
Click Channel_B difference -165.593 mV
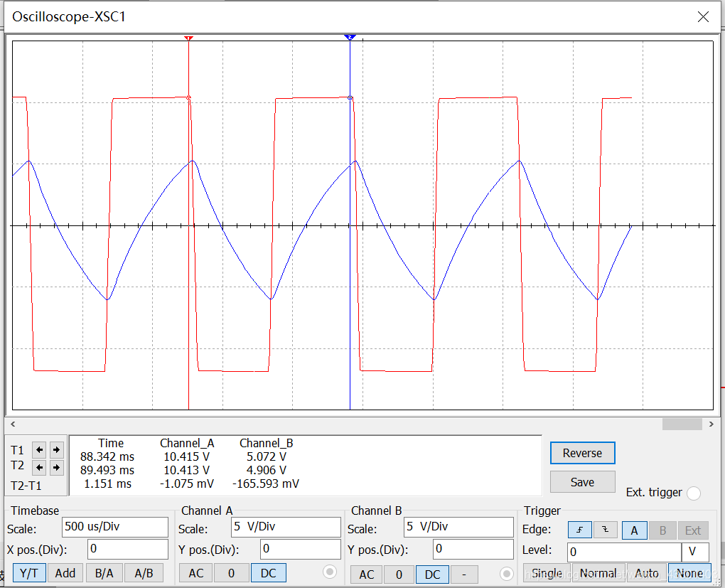coord(266,484)
